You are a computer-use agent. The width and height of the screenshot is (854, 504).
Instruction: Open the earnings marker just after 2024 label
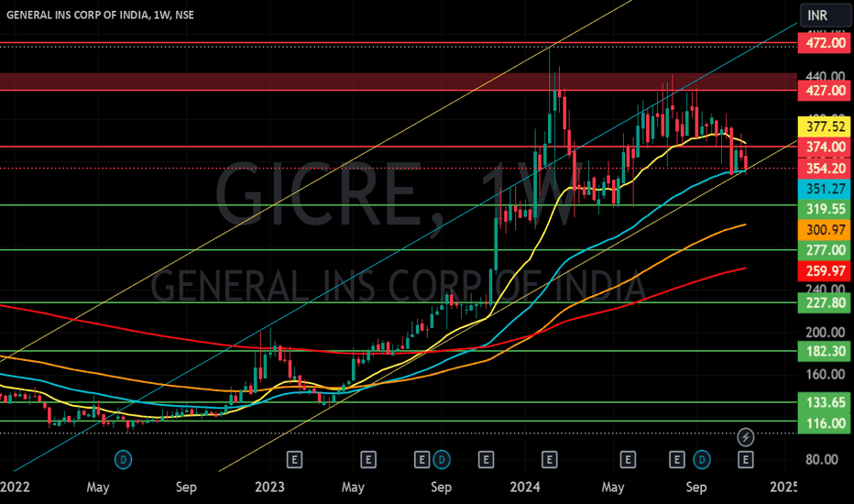(x=550, y=460)
